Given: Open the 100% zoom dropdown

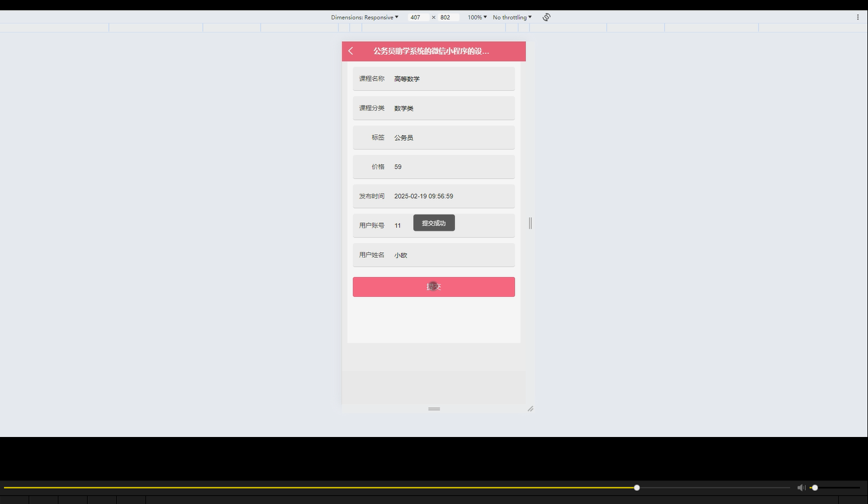Looking at the screenshot, I should click(477, 17).
